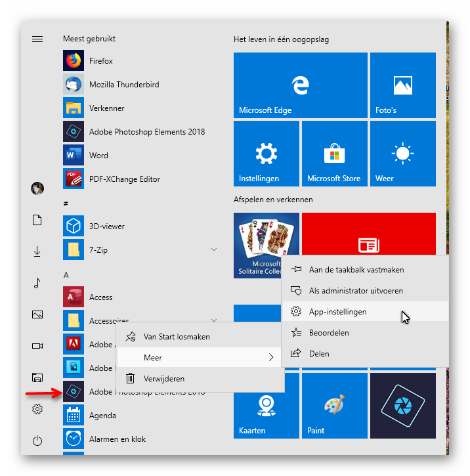Select Aan de taakbalk vastmaken
The width and height of the screenshot is (470, 476).
click(356, 270)
